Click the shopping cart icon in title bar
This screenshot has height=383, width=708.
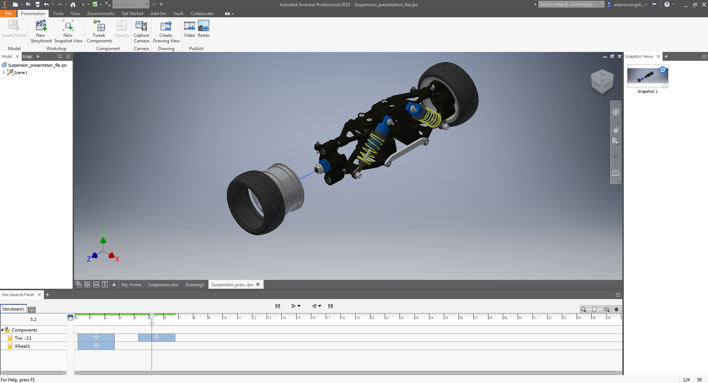(x=654, y=5)
